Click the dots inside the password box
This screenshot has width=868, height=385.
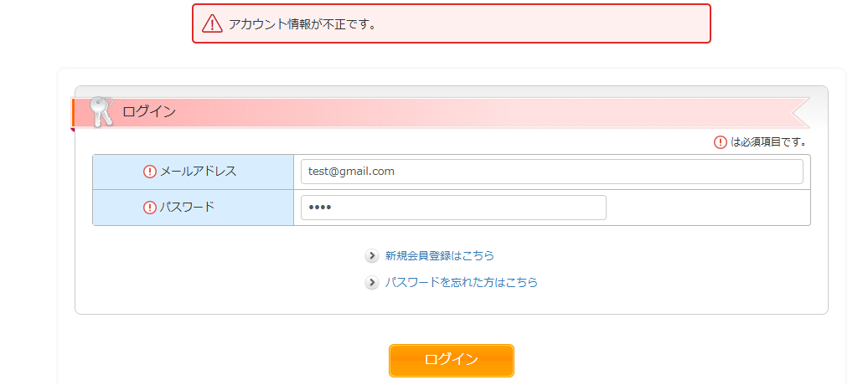coord(319,208)
